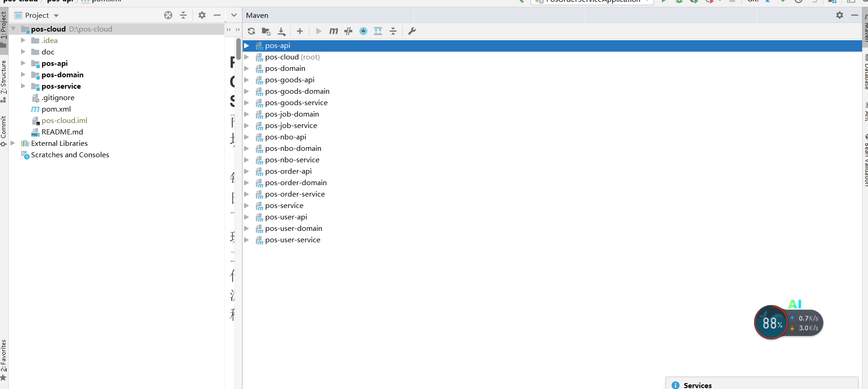Select pos-nbo-api Maven project

point(286,137)
